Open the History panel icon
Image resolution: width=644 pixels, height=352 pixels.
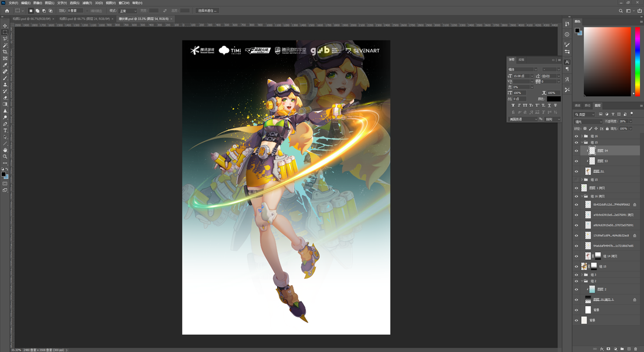567,24
